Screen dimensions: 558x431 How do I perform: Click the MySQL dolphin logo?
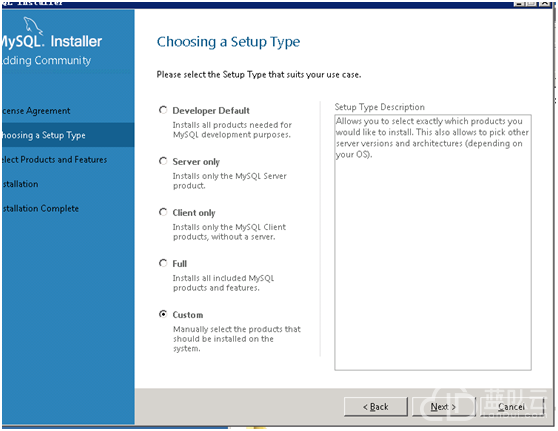pyautogui.click(x=33, y=26)
